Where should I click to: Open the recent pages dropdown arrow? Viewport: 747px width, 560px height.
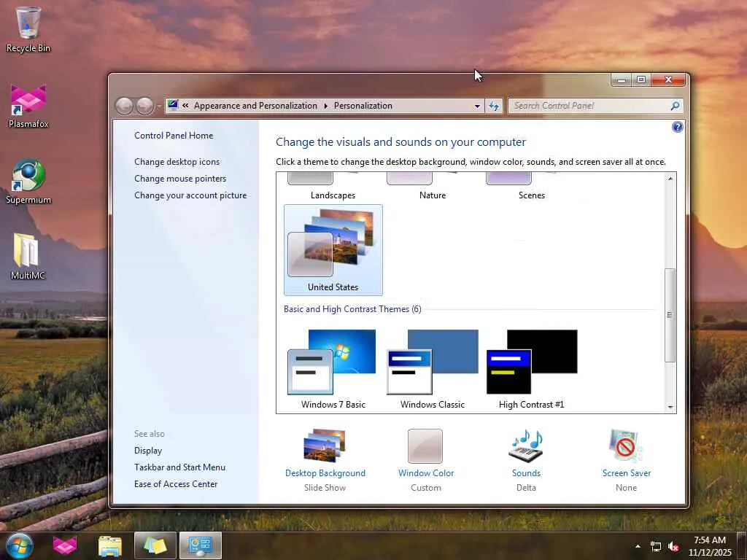point(159,106)
